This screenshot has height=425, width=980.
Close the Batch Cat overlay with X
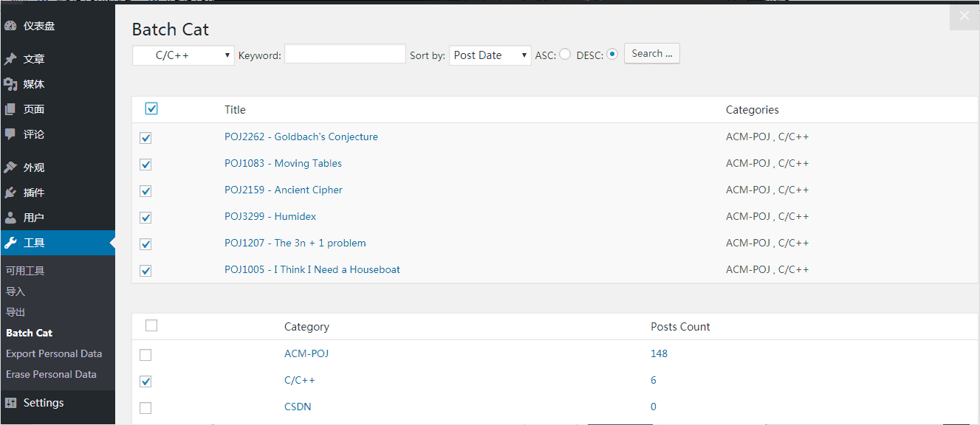click(x=964, y=15)
